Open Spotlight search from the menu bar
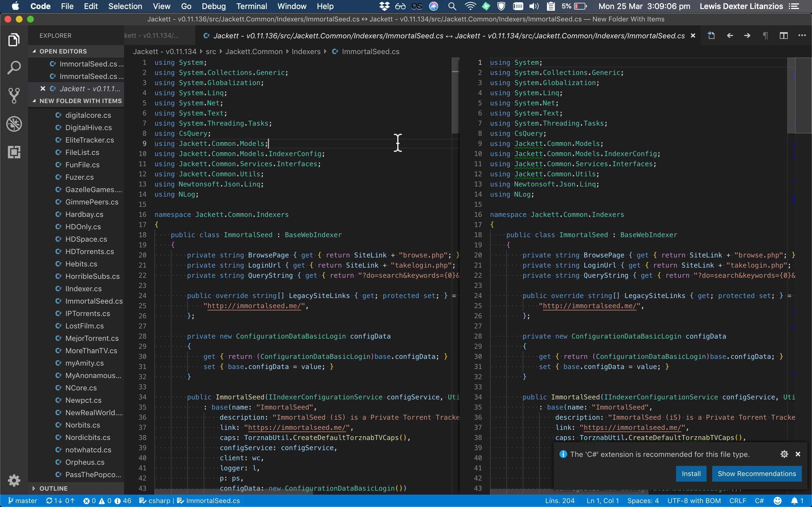This screenshot has height=507, width=812. click(452, 6)
